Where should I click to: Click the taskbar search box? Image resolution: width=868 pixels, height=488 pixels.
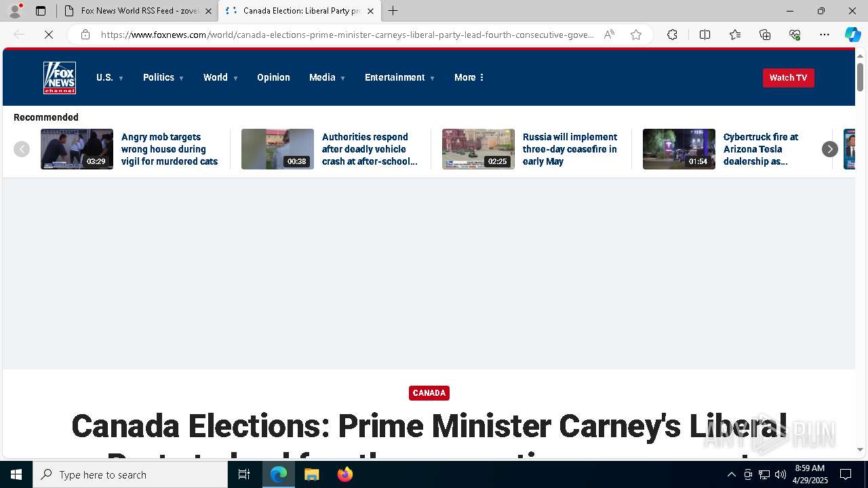click(130, 474)
